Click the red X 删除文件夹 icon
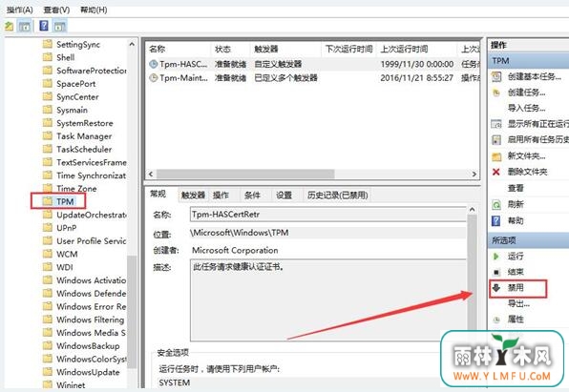 (496, 172)
